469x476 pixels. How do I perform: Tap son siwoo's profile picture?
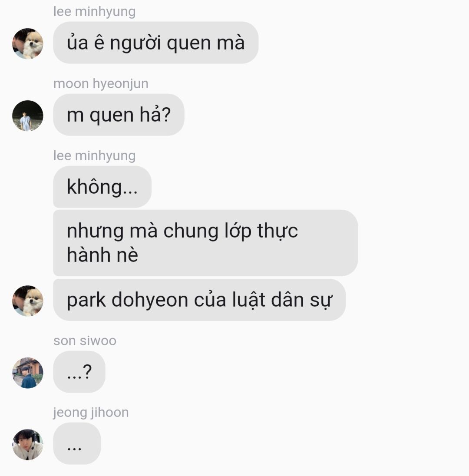coord(28,373)
